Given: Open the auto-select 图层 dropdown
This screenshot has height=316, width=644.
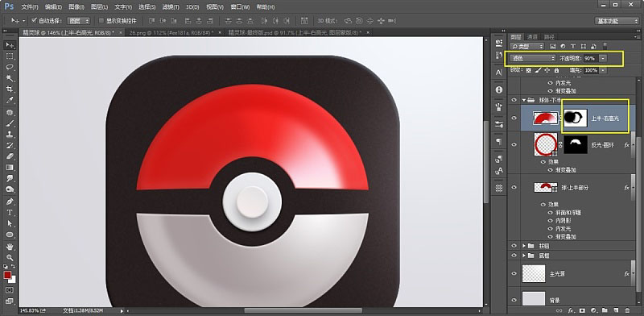Looking at the screenshot, I should click(x=79, y=20).
